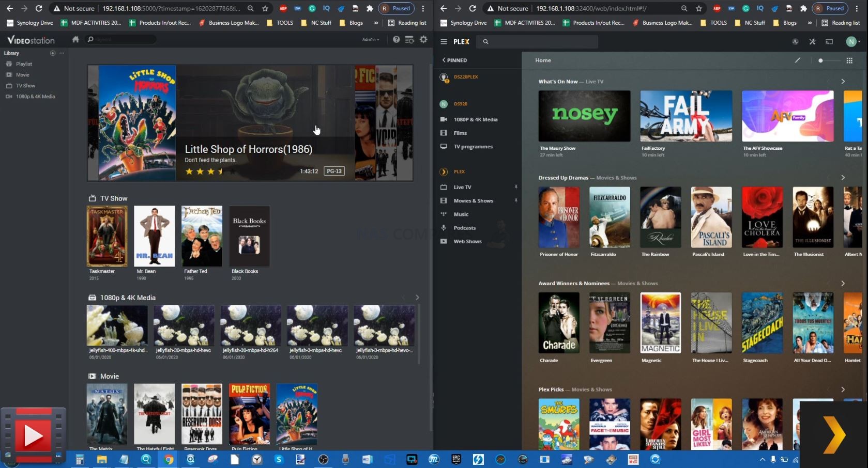Adjust Plex poster size slider
868x468 pixels.
coord(829,60)
